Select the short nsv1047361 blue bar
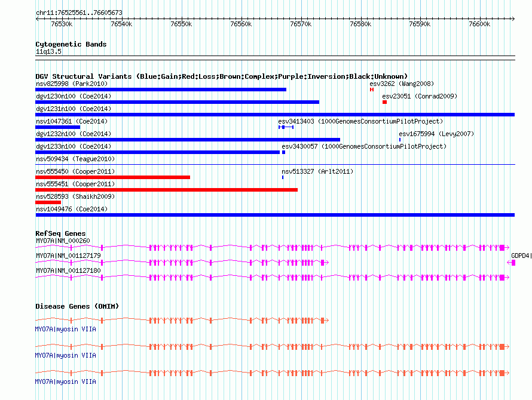Screen dimensions: 532x400 click(x=57, y=127)
